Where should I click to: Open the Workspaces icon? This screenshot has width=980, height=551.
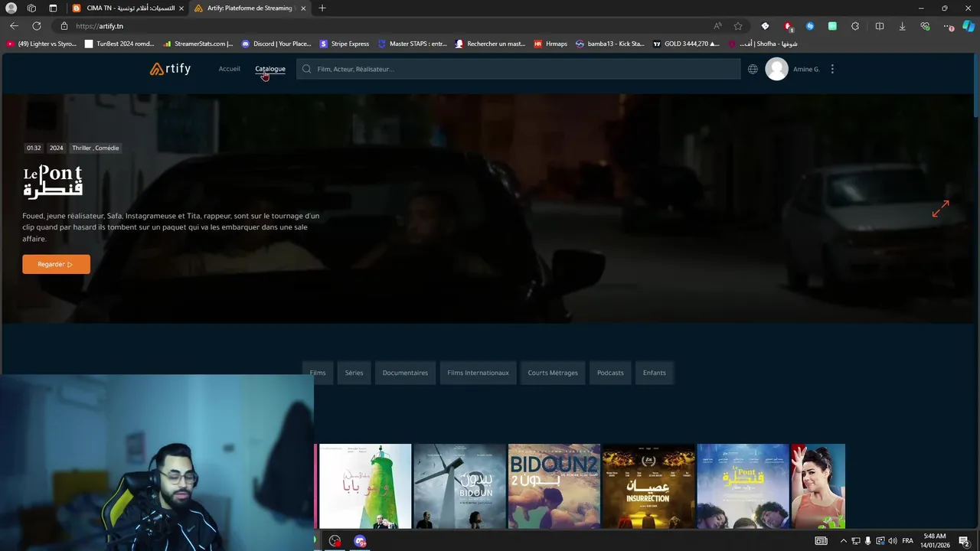point(31,8)
